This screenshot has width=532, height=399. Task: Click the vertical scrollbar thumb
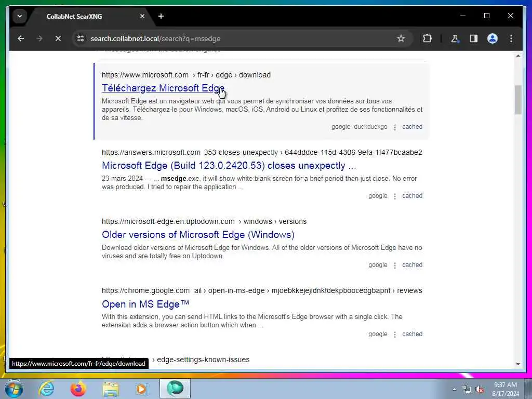pyautogui.click(x=518, y=100)
